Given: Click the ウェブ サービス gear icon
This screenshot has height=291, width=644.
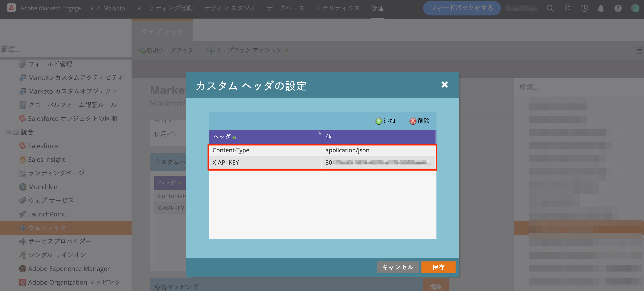Looking at the screenshot, I should tap(23, 200).
